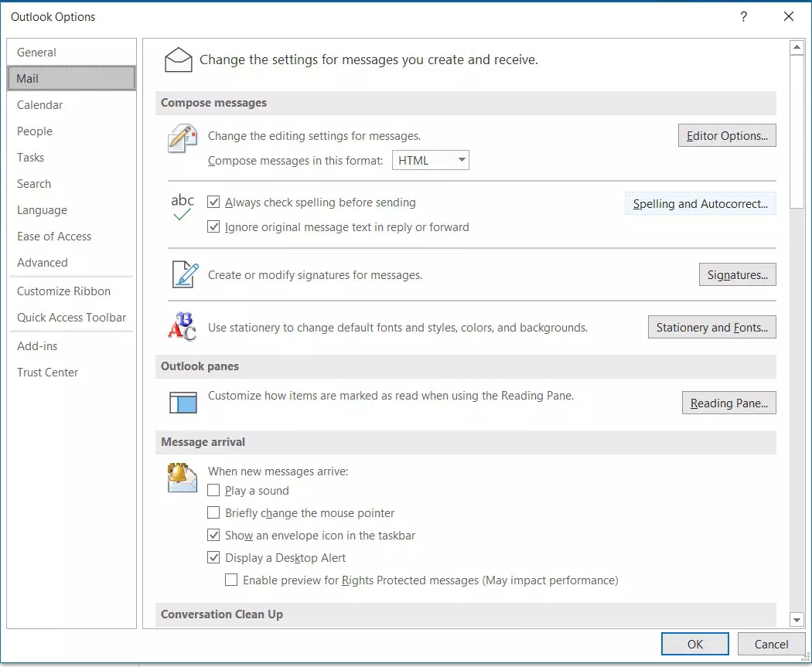The width and height of the screenshot is (812, 667).
Task: Click the compose messages pencil-and-paper icon
Action: [x=183, y=139]
